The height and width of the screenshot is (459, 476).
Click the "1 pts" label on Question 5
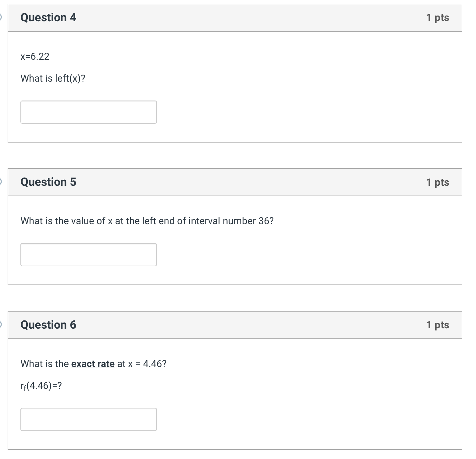[438, 182]
